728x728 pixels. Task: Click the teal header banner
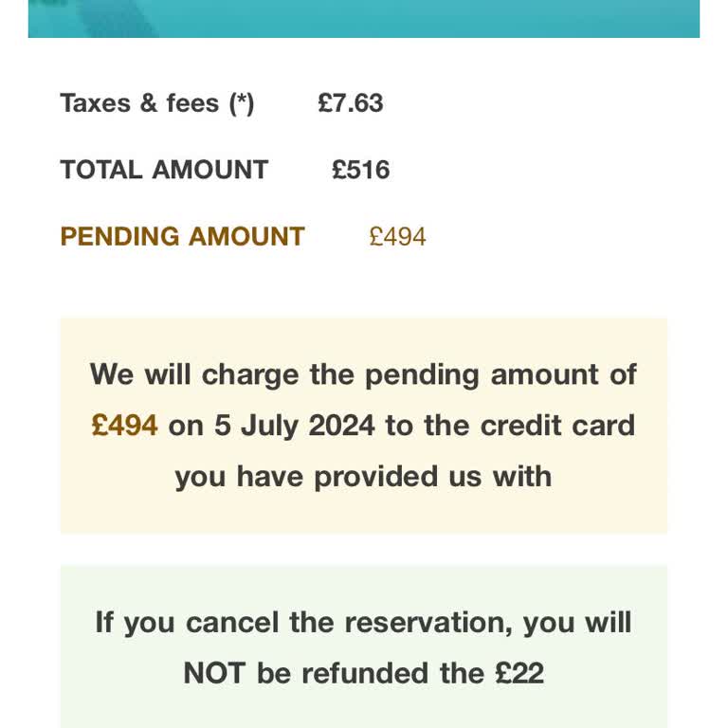[364, 18]
